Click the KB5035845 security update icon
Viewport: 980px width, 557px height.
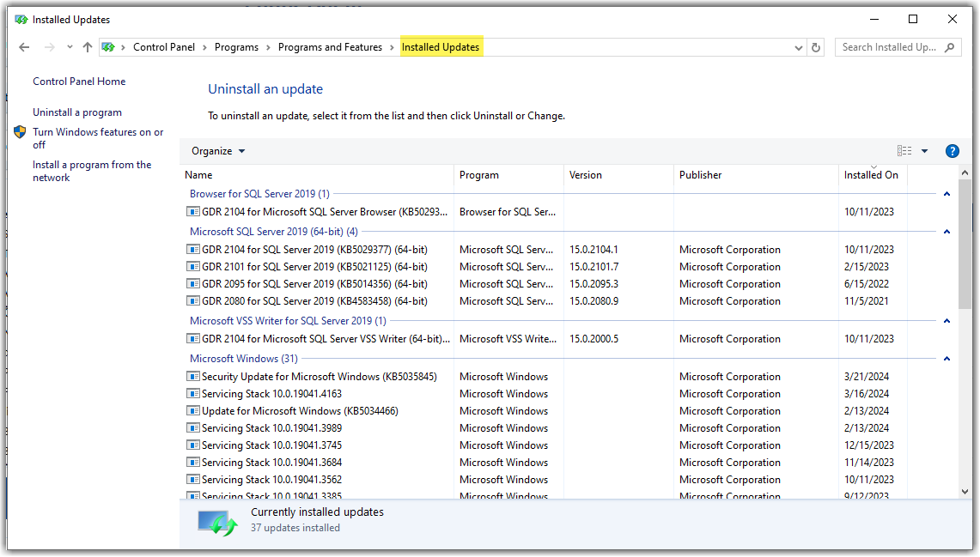click(193, 377)
